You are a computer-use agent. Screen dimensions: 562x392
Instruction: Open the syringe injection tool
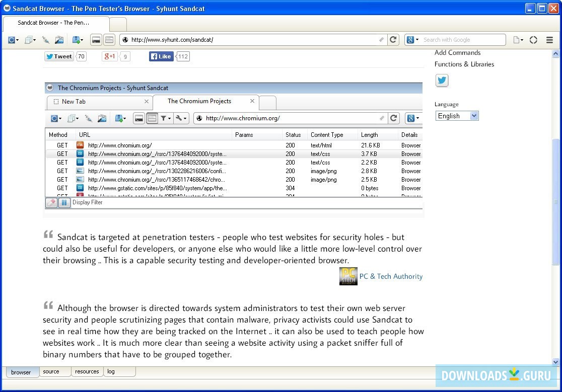(x=45, y=39)
